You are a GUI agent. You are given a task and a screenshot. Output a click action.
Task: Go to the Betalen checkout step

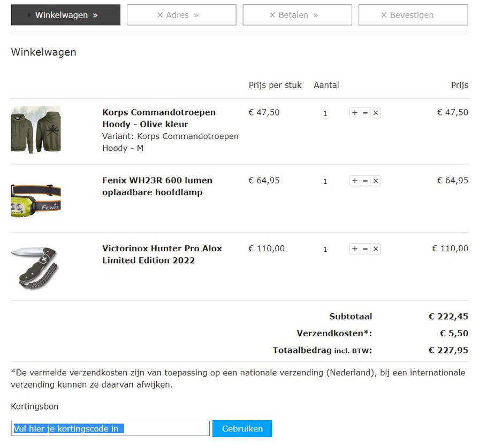(x=297, y=15)
